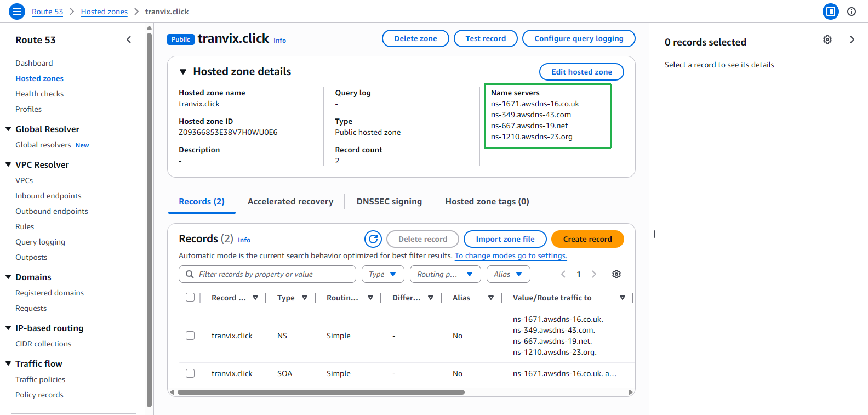Sort by Type column header arrow
Viewport: 868px width, 415px height.
click(305, 298)
